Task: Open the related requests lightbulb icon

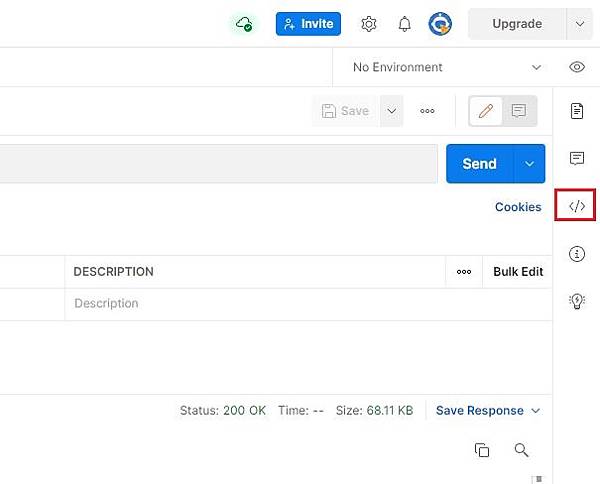Action: click(577, 301)
